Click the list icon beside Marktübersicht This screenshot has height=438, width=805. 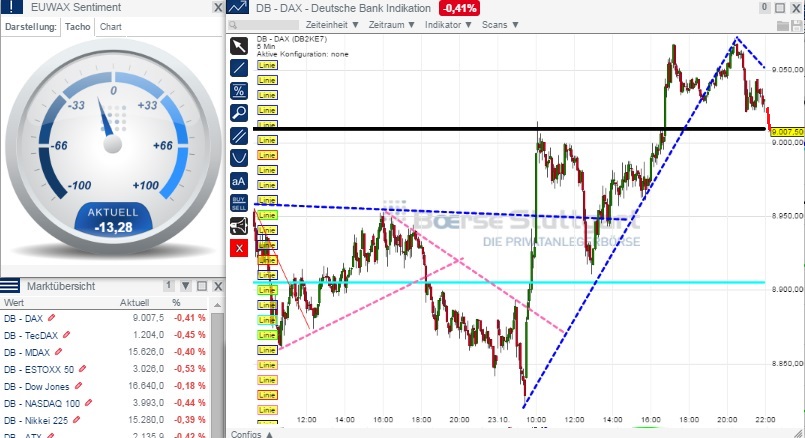click(10, 286)
